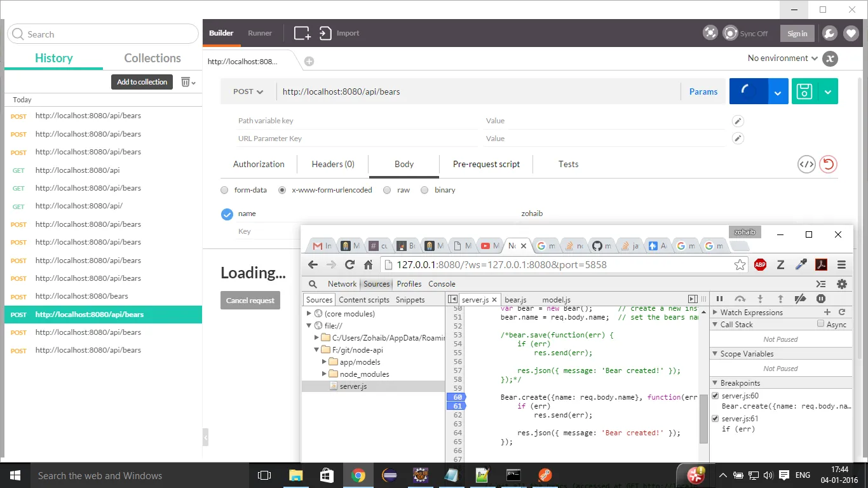This screenshot has width=868, height=488.
Task: Toggle pause on exceptions button
Action: (x=821, y=299)
